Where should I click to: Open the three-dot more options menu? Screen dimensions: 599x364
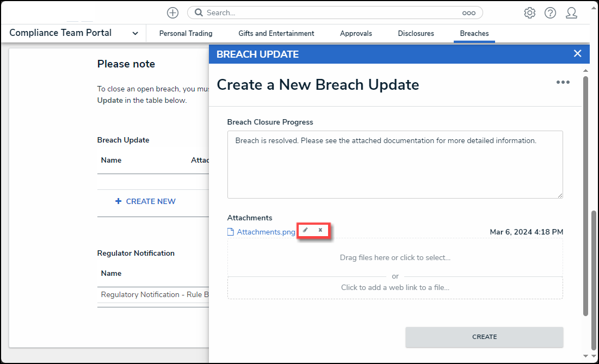563,82
